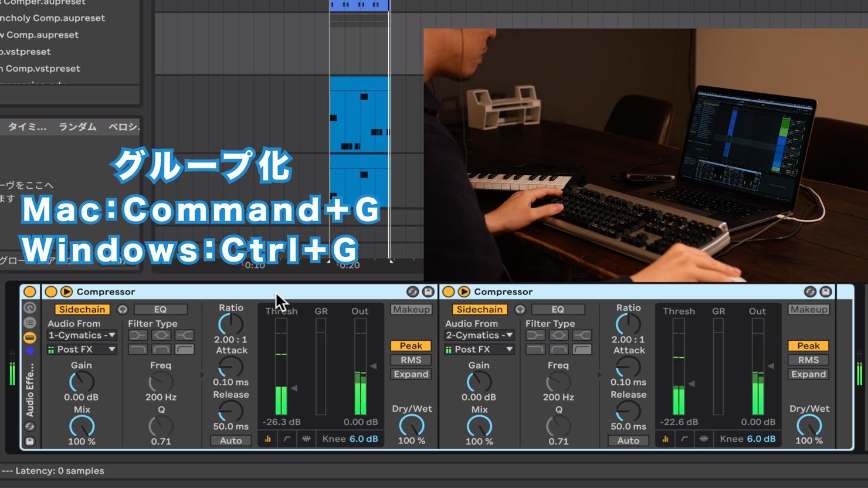
Task: Show activity view in second Compressor
Action: click(x=704, y=439)
